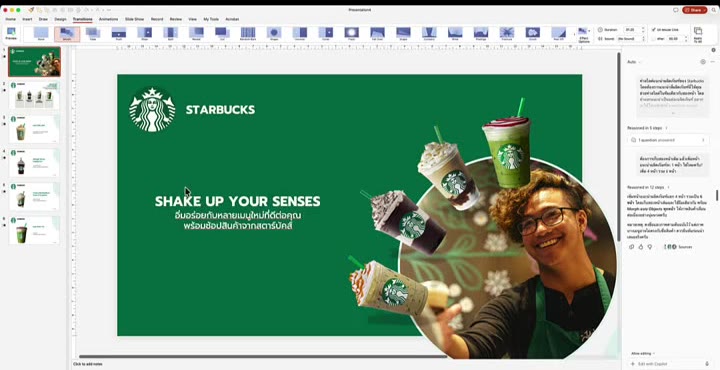Open the Design tab
Image resolution: width=720 pixels, height=370 pixels.
click(x=60, y=19)
